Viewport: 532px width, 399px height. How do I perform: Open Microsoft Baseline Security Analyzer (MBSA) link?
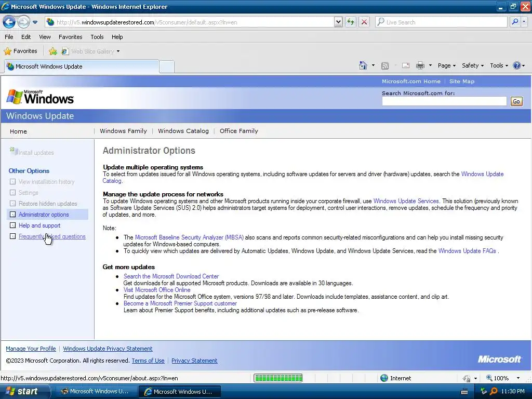pyautogui.click(x=189, y=237)
